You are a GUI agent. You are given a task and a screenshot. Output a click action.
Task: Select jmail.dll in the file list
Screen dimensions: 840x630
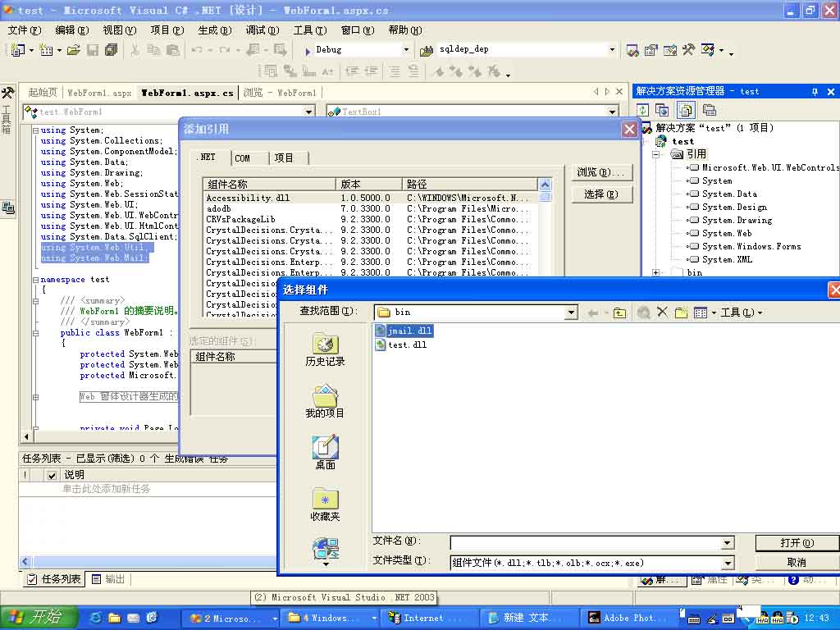[x=404, y=331]
